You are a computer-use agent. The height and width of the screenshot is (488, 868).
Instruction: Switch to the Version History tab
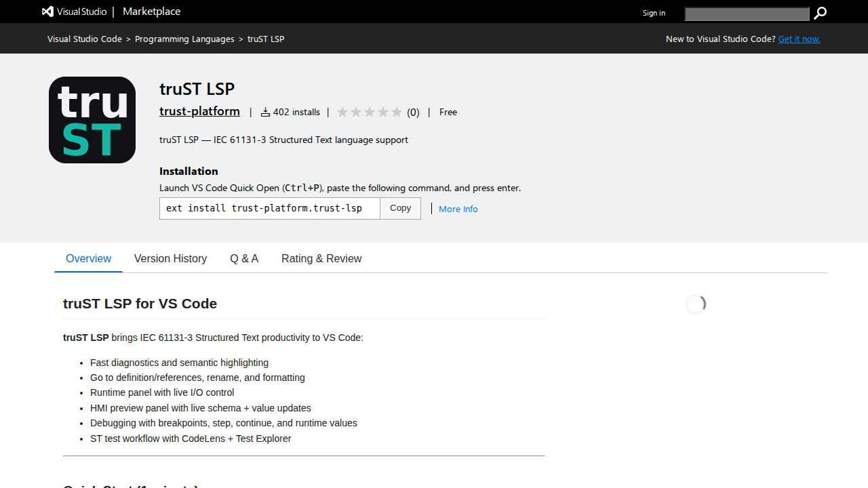pos(170,258)
